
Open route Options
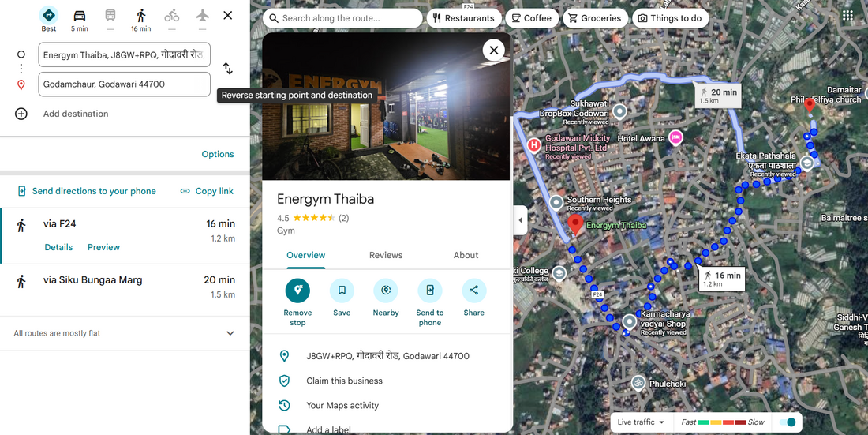tap(218, 154)
